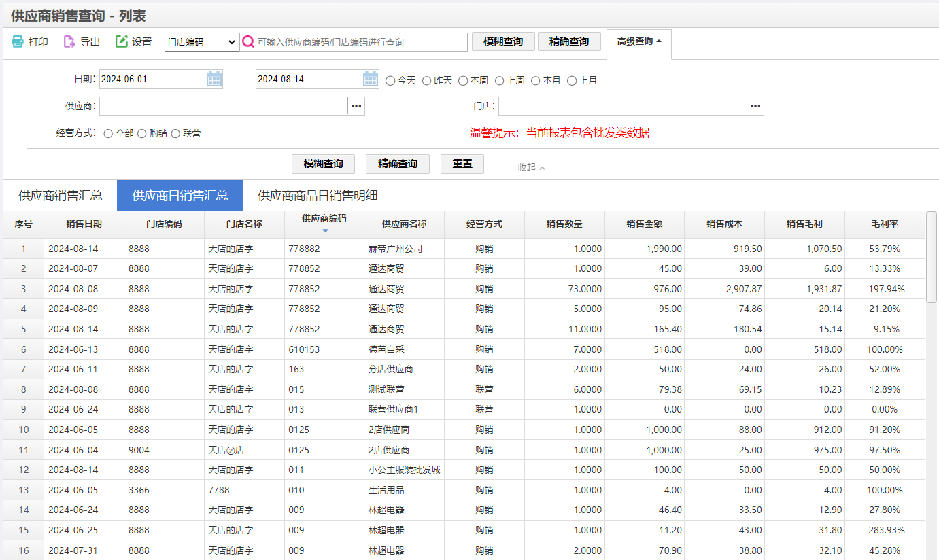Click supplier name 赫帝广州公司
Image resolution: width=939 pixels, height=560 pixels.
(x=395, y=249)
